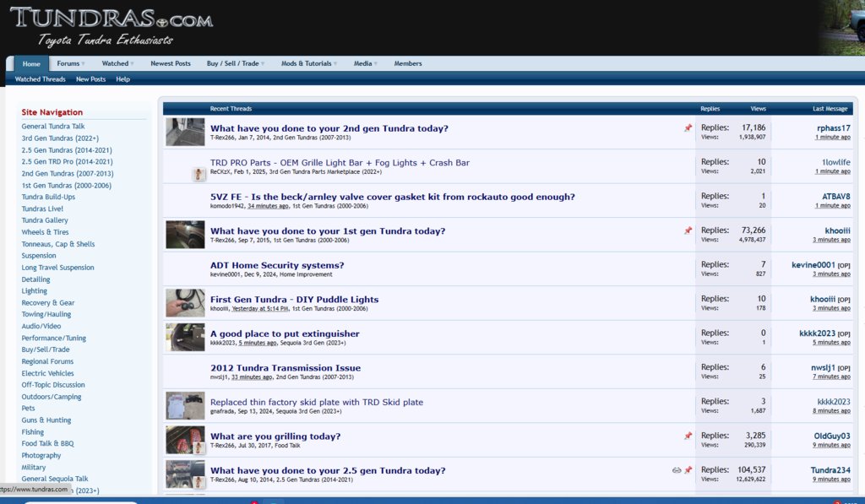Open Wheels & Tires sidebar link

coord(46,232)
